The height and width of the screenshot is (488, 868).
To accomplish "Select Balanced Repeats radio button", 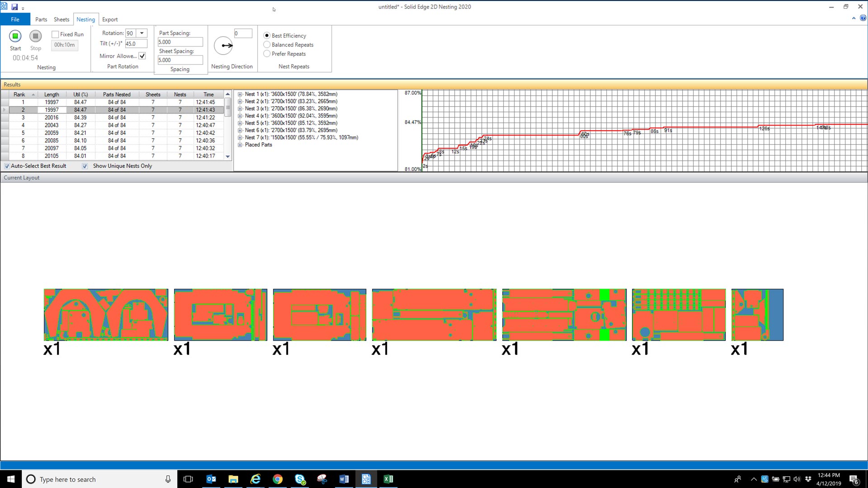I will 267,44.
